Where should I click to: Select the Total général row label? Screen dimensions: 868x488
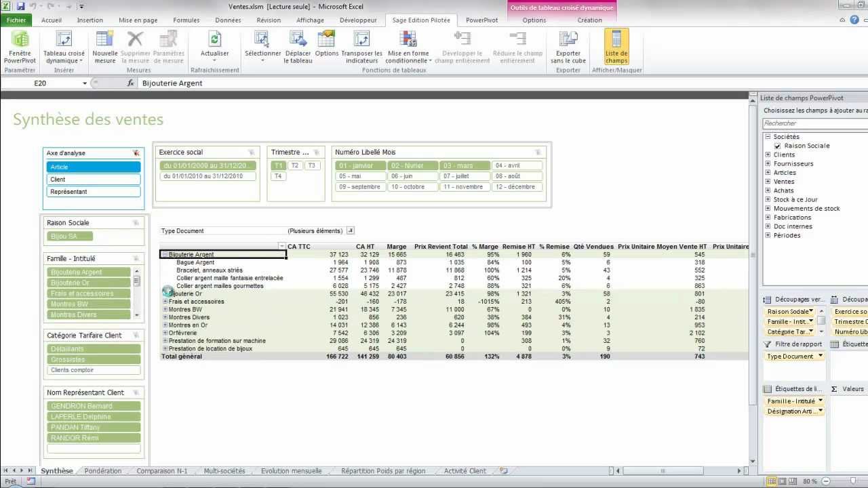(x=182, y=357)
